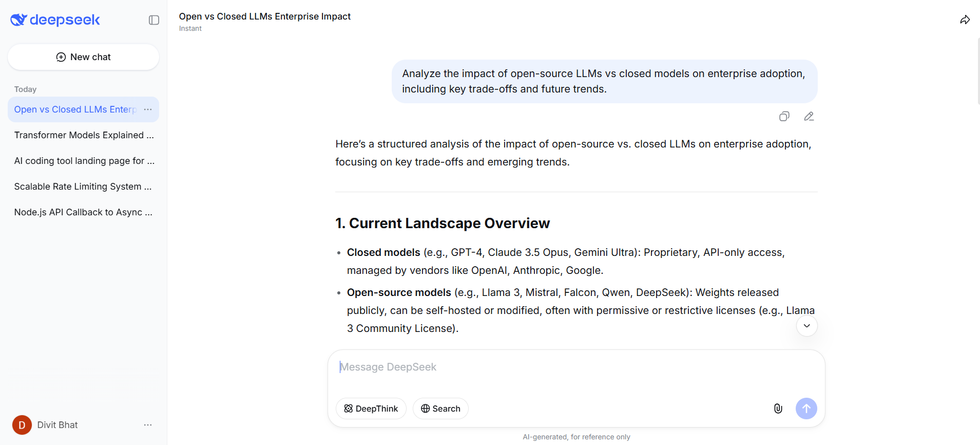Image resolution: width=980 pixels, height=445 pixels.
Task: Click the bold 'Closed models' text
Action: coord(383,252)
